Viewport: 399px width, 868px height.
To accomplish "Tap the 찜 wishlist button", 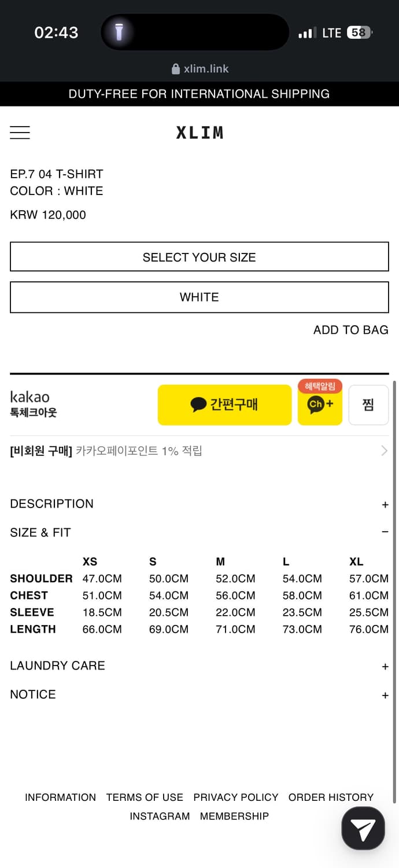I will coord(368,405).
